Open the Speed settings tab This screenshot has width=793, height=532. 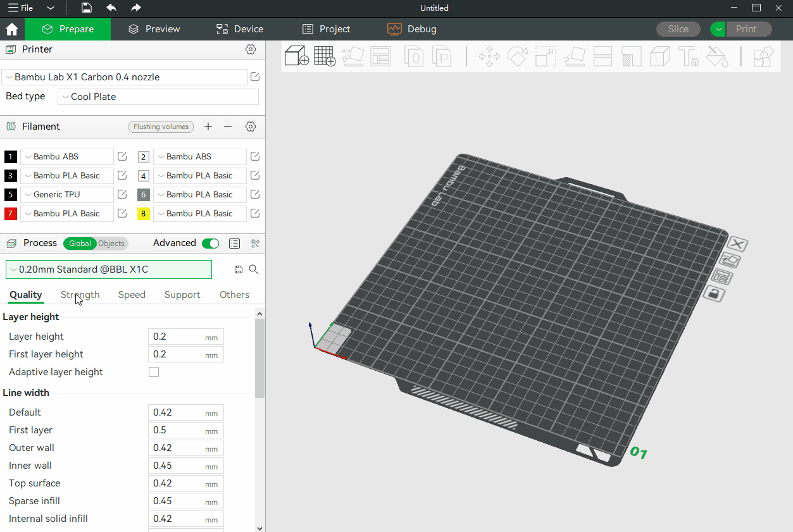coord(132,295)
